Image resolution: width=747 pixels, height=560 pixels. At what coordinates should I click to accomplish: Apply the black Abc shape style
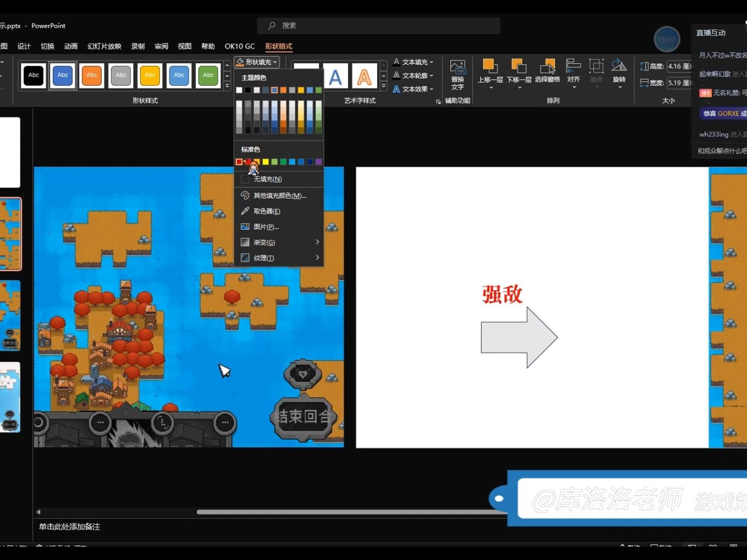pos(34,75)
